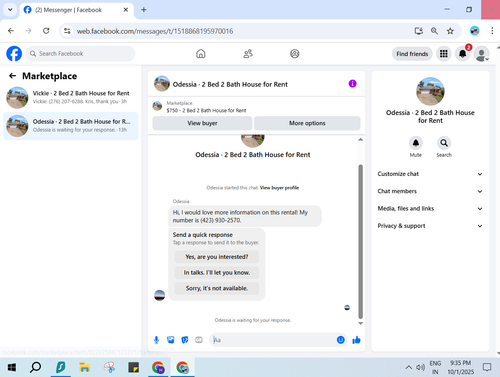This screenshot has height=377, width=500.
Task: Open Chrome profile avatar
Action: point(475,31)
